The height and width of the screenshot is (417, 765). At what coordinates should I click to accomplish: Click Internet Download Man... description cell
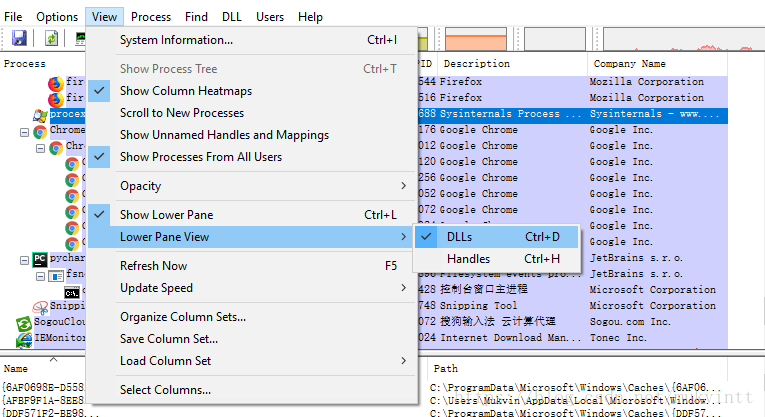click(510, 338)
